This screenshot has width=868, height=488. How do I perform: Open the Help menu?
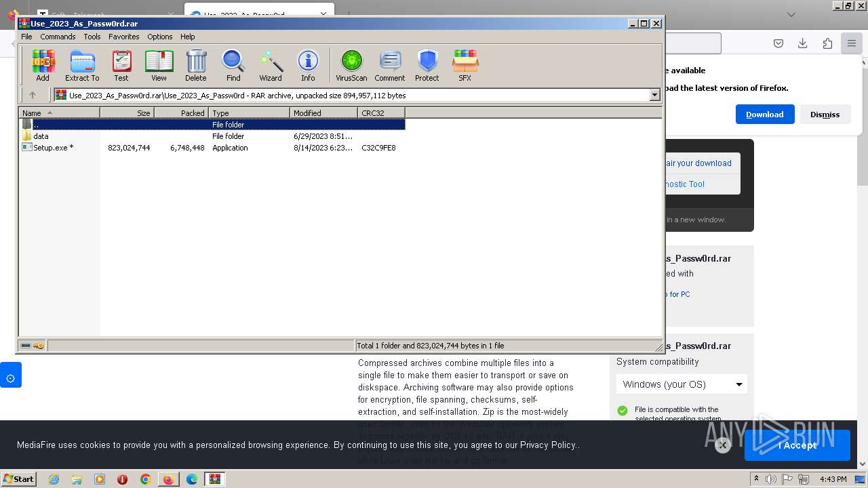188,37
